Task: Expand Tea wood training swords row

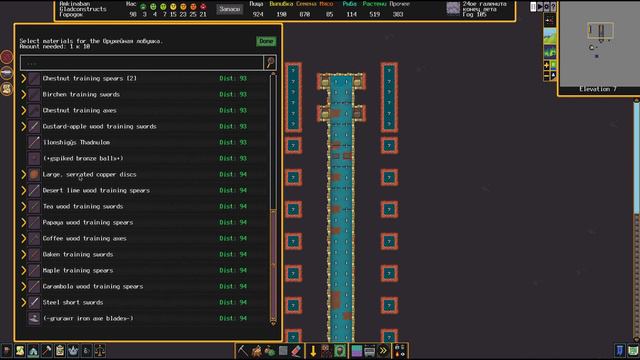Action: [24, 207]
